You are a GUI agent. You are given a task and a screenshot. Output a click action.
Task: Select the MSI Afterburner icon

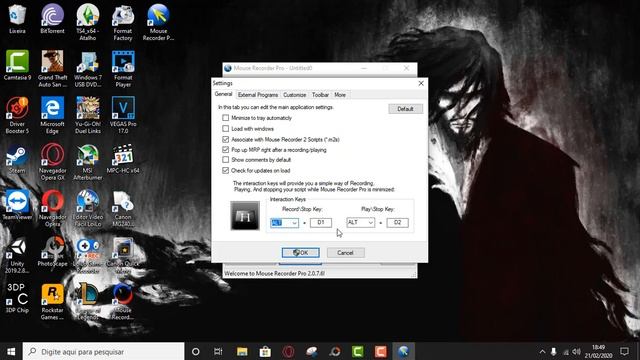[88, 162]
